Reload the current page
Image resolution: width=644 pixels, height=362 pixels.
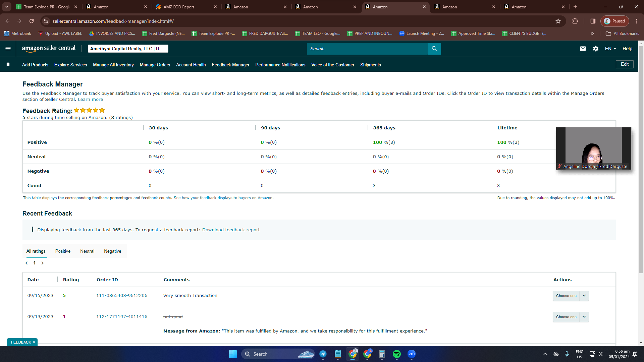(32, 21)
